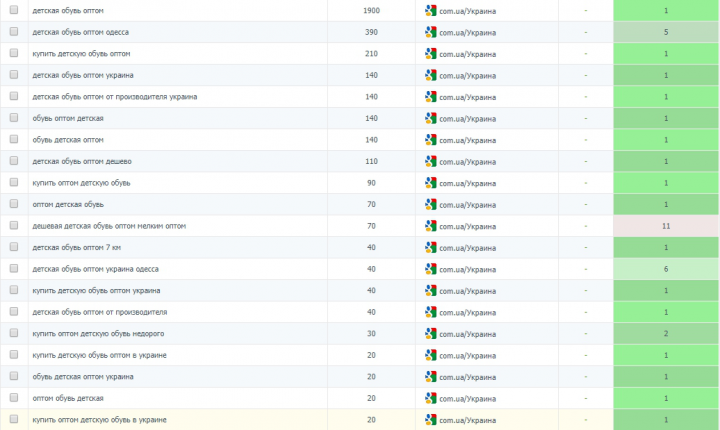
Task: Click position cell showing '2'
Action: (666, 334)
